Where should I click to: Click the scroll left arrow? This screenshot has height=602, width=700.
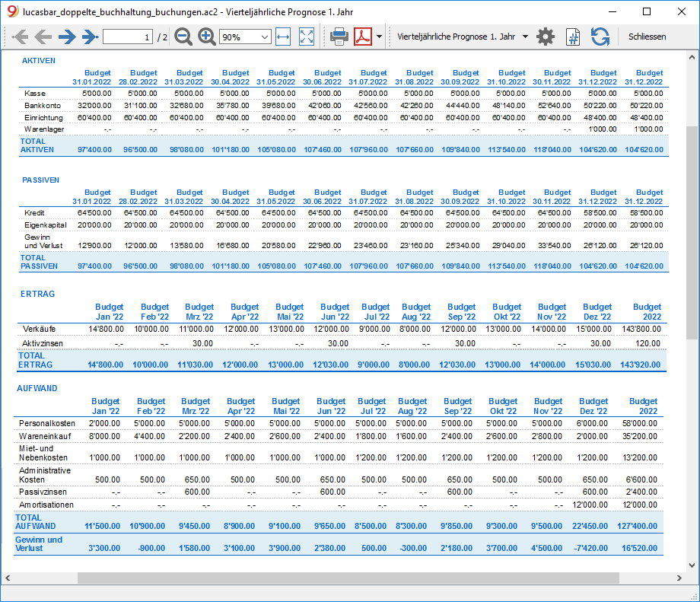tap(8, 578)
